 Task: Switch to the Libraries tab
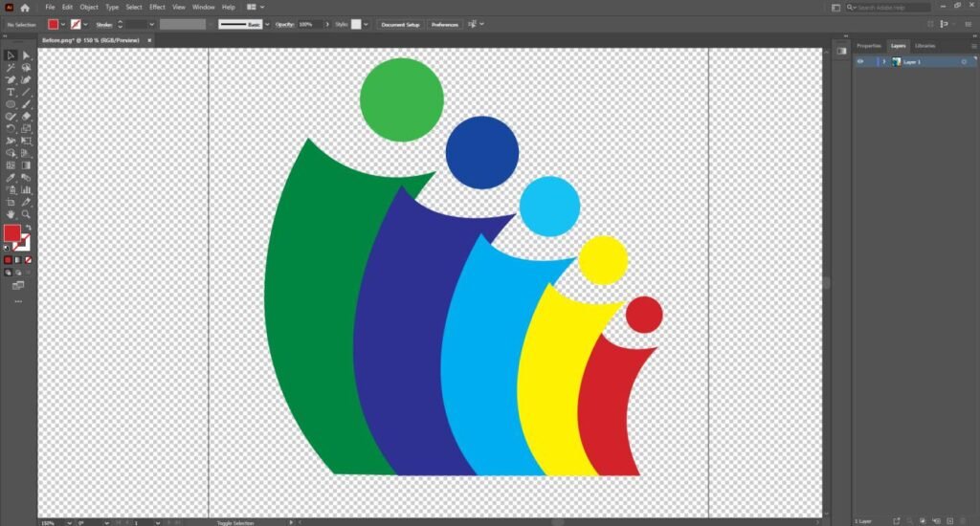click(x=925, y=46)
